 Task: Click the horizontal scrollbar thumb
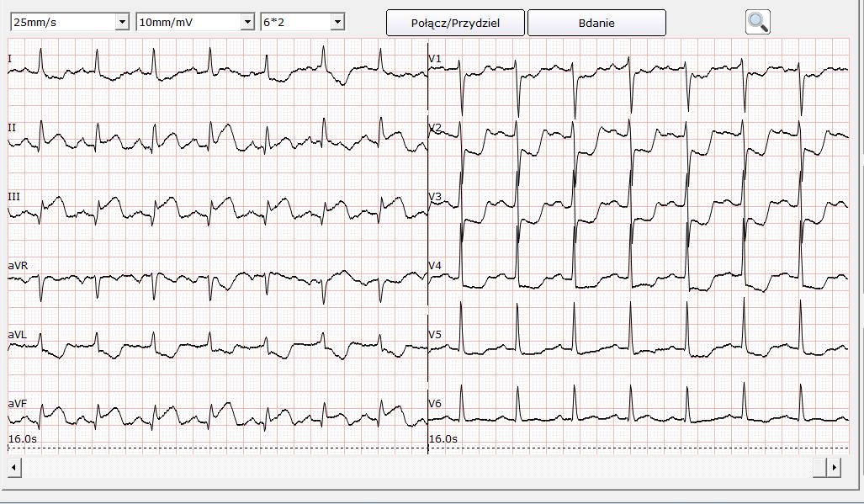[819, 467]
